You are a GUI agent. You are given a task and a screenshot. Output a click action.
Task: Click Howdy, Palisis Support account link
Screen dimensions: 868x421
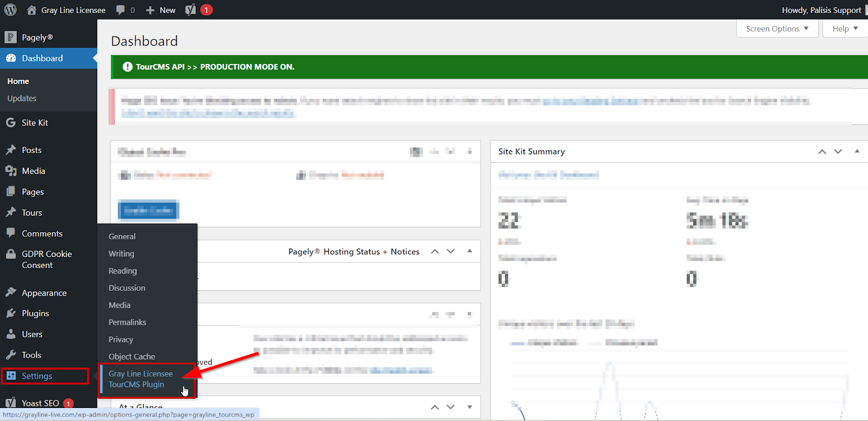(821, 10)
